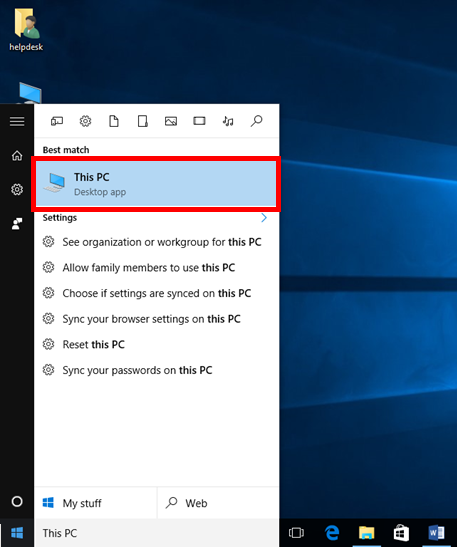Filter search results by Folders
This screenshot has width=457, height=548.
click(x=143, y=121)
